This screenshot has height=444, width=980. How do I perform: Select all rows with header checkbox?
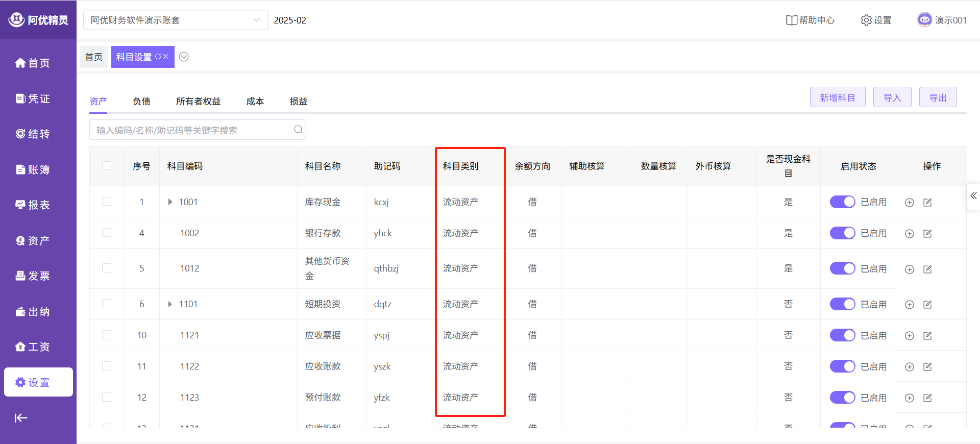107,166
